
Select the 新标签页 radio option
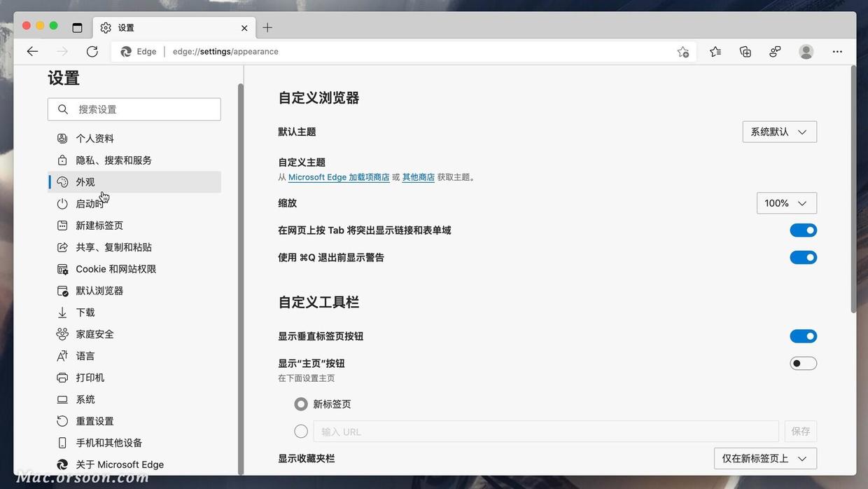(x=300, y=404)
